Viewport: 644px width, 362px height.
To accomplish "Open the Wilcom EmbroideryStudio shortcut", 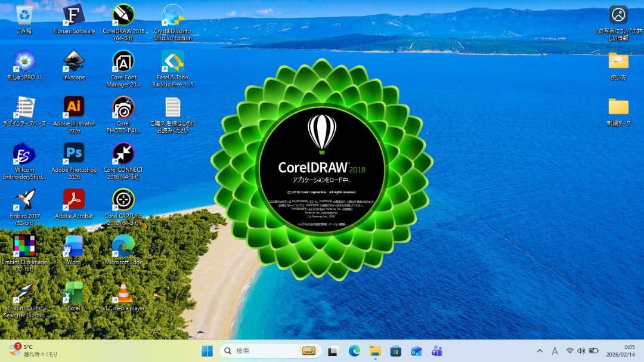I will (x=24, y=153).
